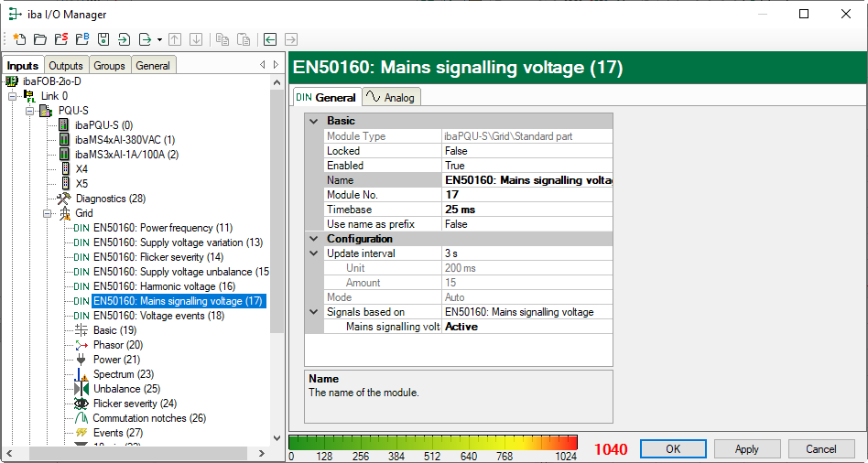868x463 pixels.
Task: Select the Phasor (20) module icon
Action: [81, 345]
